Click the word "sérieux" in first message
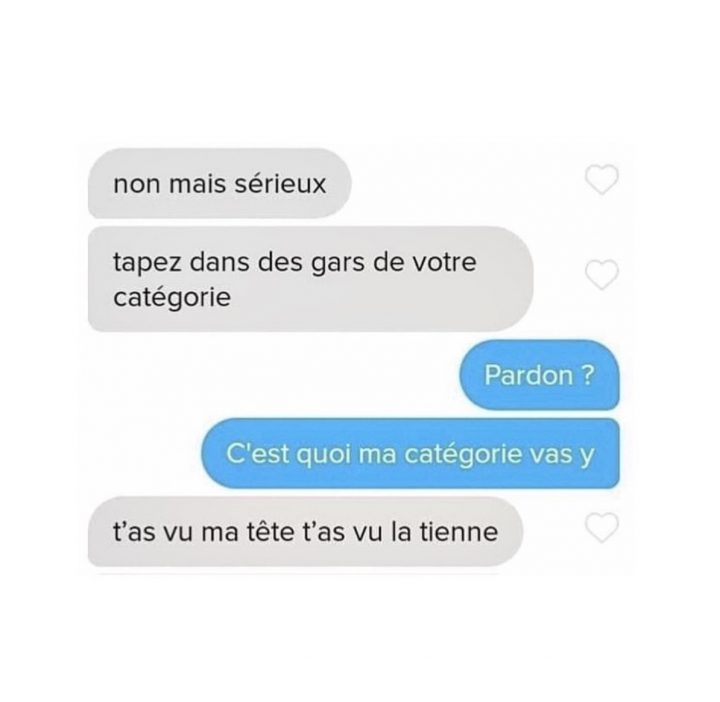Image resolution: width=720 pixels, height=702 pixels. click(x=280, y=184)
